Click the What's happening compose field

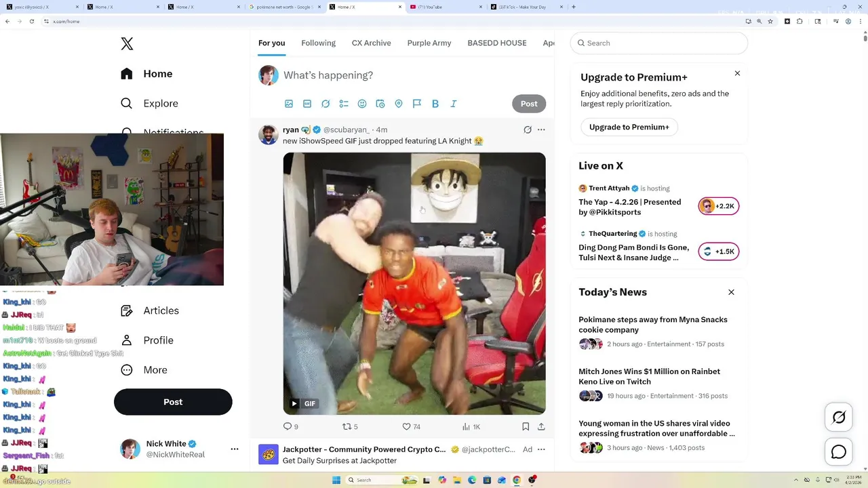414,75
